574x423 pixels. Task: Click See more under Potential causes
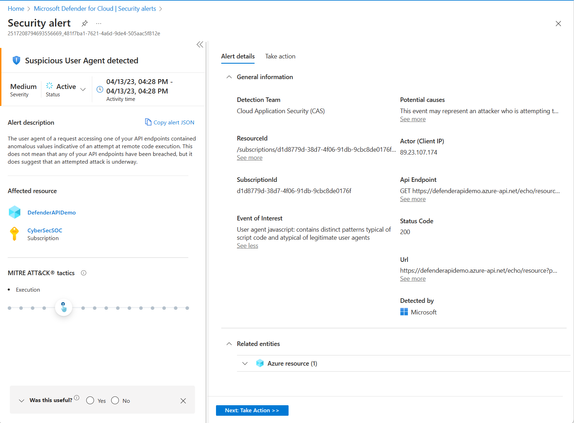pyautogui.click(x=413, y=119)
